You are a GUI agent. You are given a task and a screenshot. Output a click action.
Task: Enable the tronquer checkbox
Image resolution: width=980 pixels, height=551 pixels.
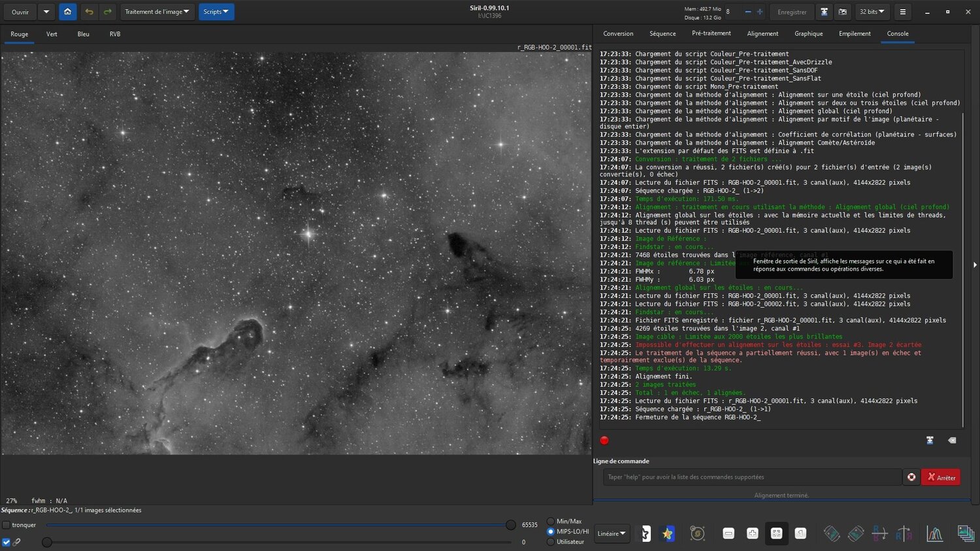(7, 525)
